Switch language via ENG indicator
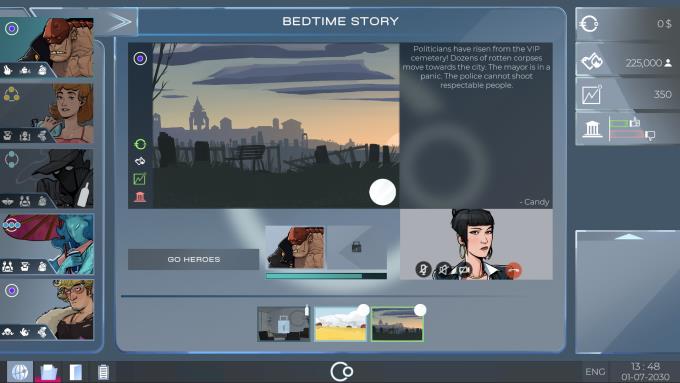The image size is (680, 383). pos(595,372)
